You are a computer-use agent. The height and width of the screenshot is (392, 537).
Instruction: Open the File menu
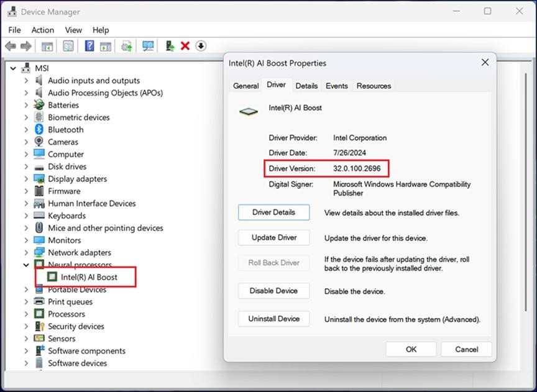[14, 30]
